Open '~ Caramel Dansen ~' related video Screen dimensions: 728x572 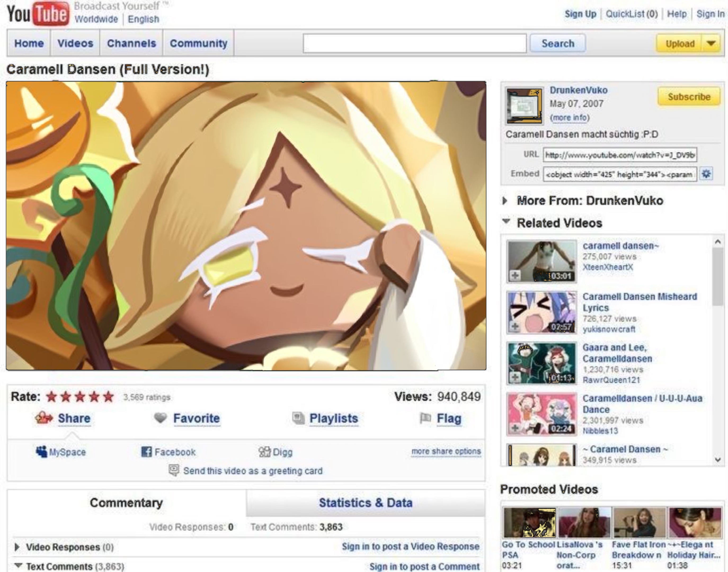[x=625, y=449]
